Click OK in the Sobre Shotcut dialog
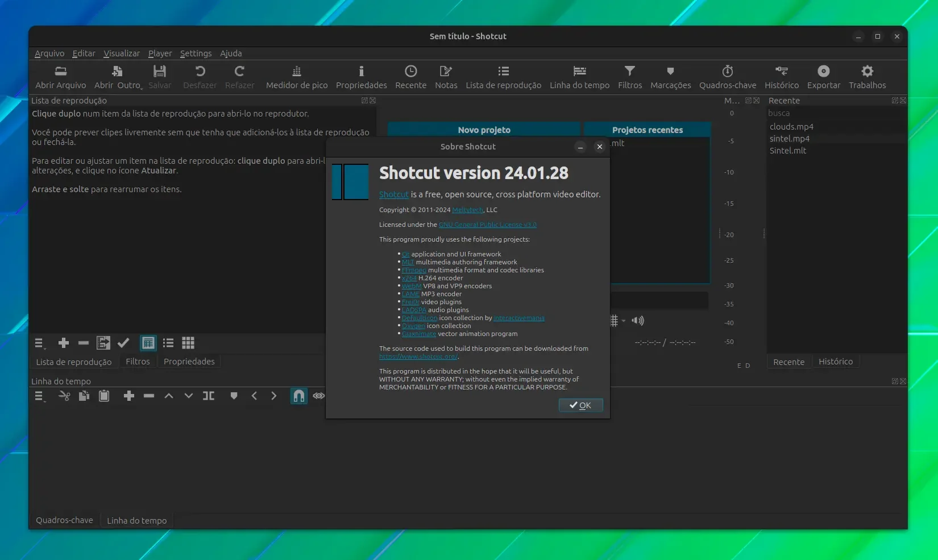The height and width of the screenshot is (560, 938). (580, 405)
